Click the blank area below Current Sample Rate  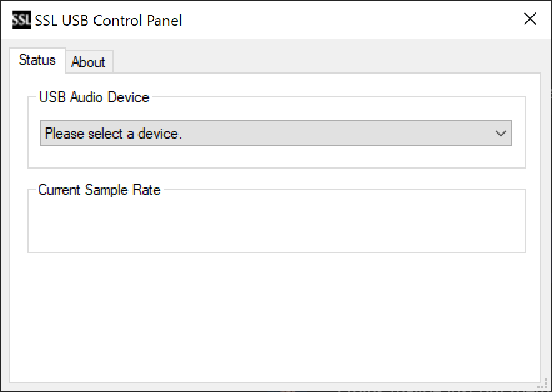pyautogui.click(x=275, y=316)
